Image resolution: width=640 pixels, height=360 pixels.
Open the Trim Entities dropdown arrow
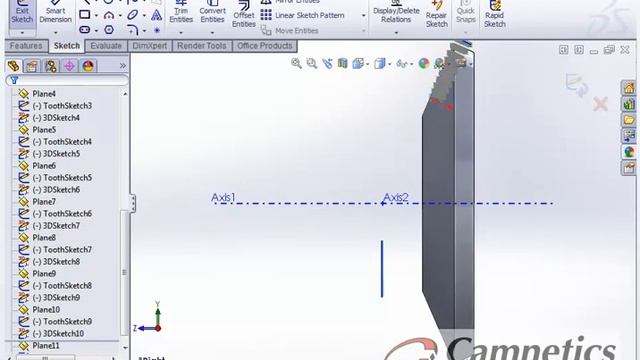tap(181, 32)
